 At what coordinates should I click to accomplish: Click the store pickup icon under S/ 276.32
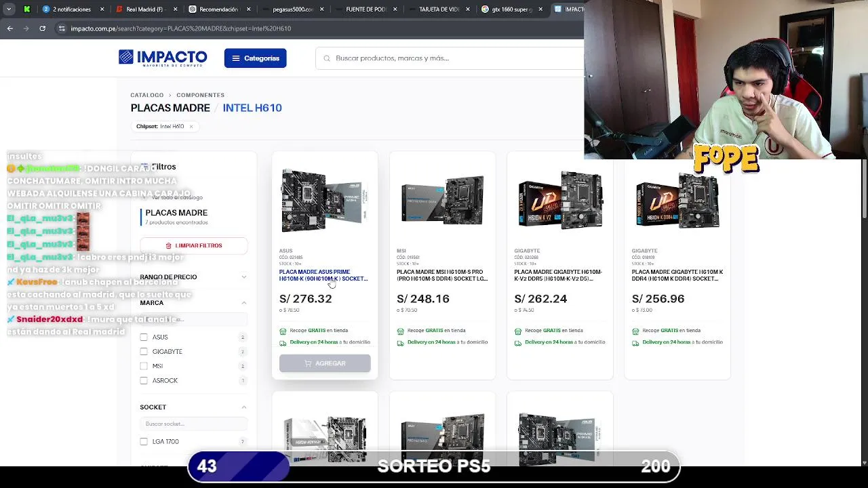283,331
